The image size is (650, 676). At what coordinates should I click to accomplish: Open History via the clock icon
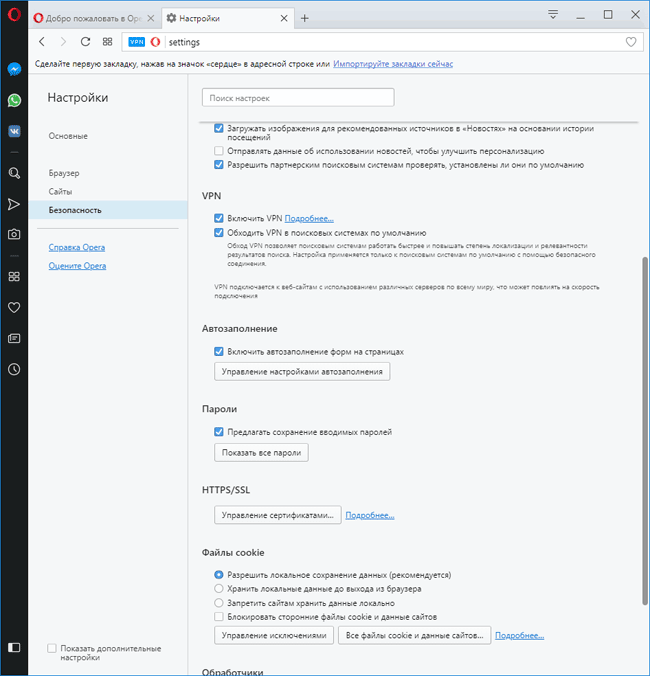coord(14,369)
